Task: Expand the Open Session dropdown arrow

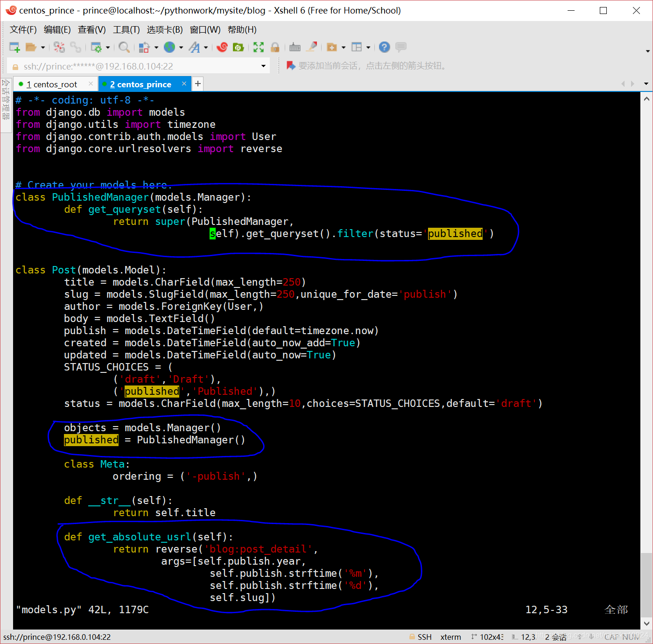Action: 43,47
